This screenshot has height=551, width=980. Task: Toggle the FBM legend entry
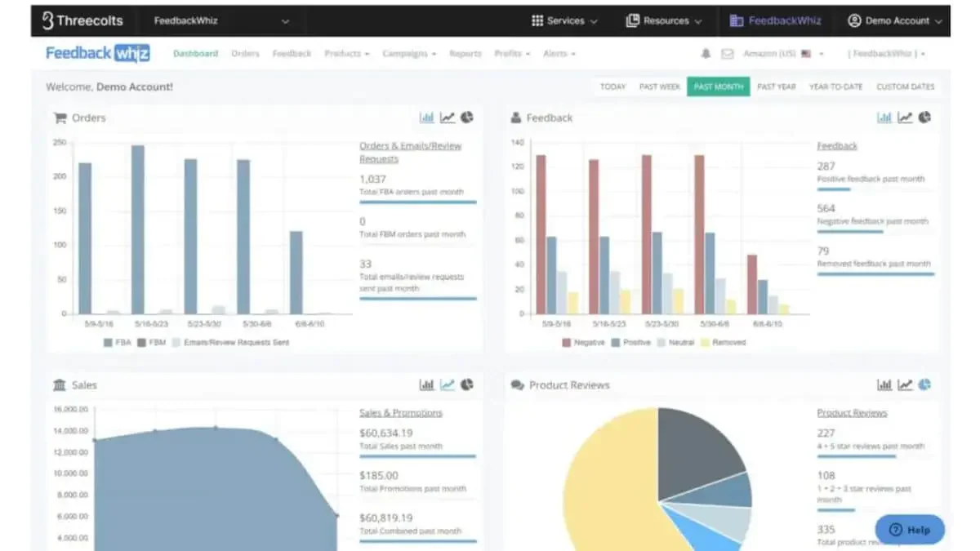pos(150,342)
